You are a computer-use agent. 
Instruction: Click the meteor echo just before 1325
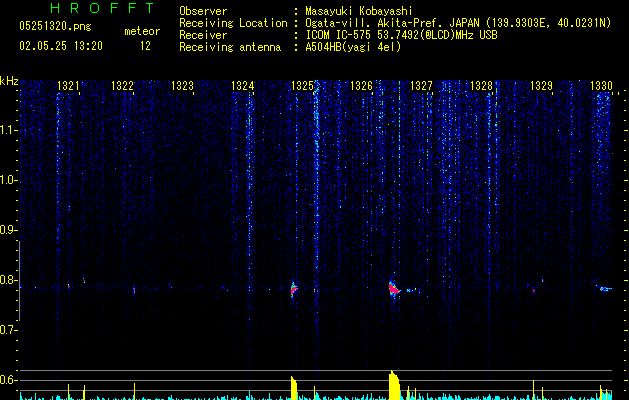click(x=294, y=290)
